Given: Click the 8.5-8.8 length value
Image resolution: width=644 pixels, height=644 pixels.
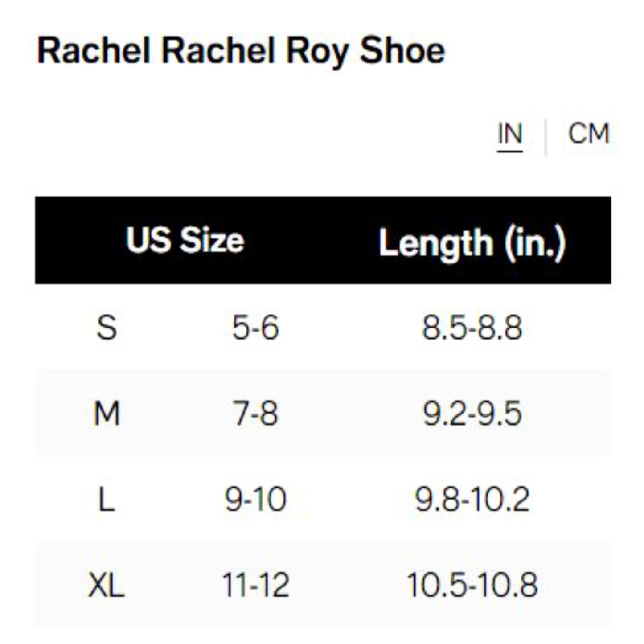Looking at the screenshot, I should [x=472, y=328].
